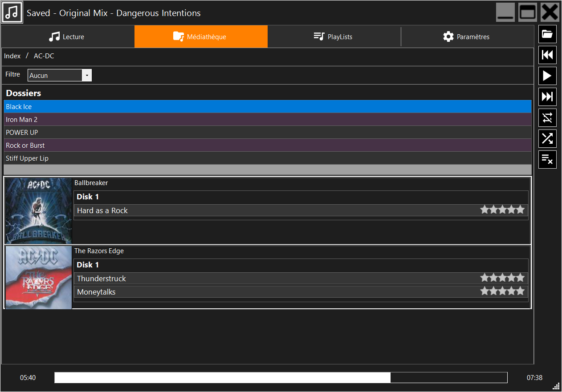This screenshot has width=562, height=392.
Task: Give Thunderstruck a three-star rating
Action: [502, 278]
